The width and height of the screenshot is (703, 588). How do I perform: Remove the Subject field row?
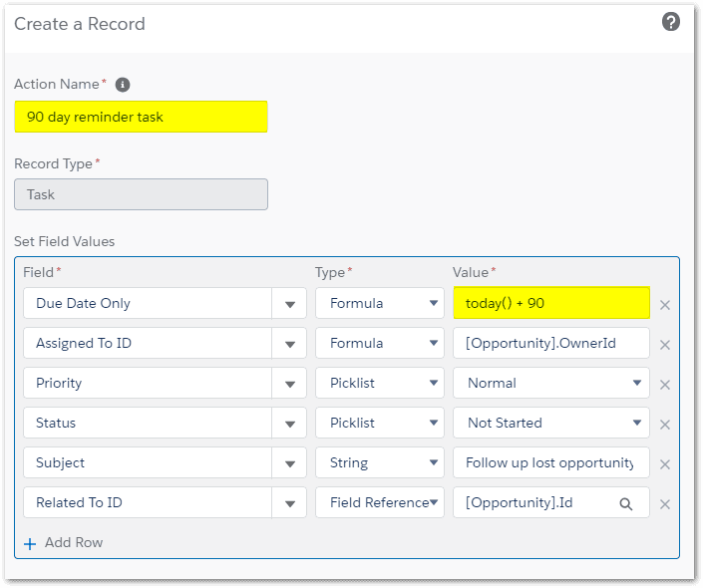point(665,464)
